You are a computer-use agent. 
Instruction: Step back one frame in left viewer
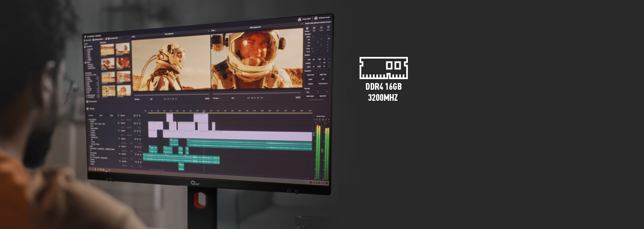click(168, 99)
